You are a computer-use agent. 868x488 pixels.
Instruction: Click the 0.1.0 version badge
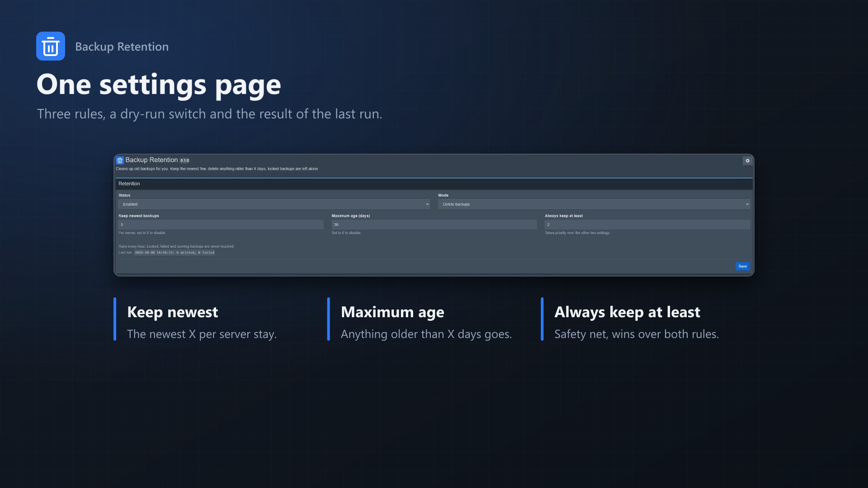184,160
